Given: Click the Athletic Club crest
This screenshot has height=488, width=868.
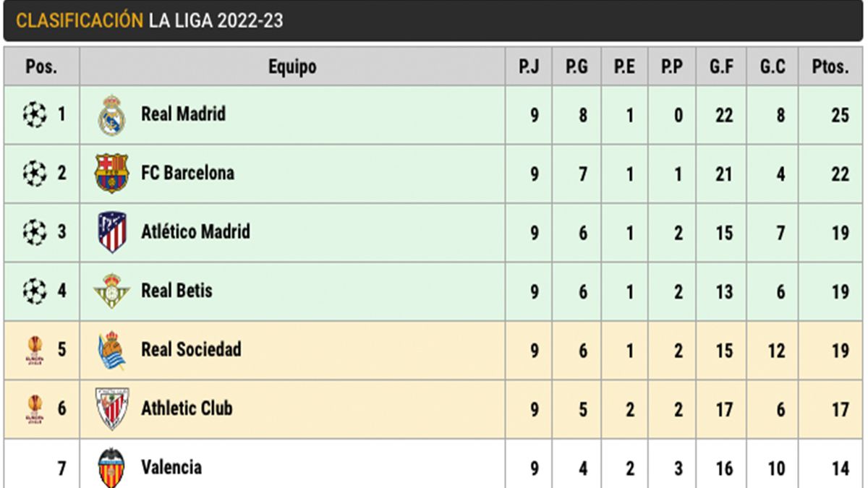Looking at the screenshot, I should coord(112,408).
